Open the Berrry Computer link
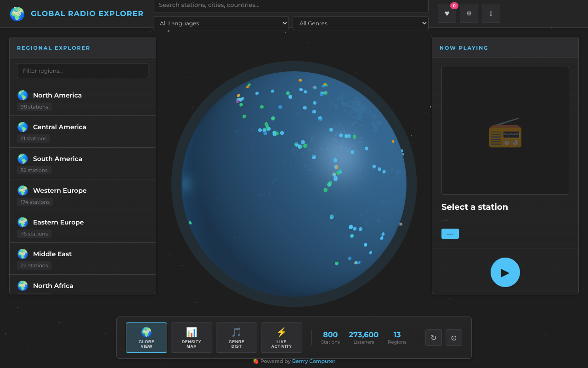 [x=313, y=361]
